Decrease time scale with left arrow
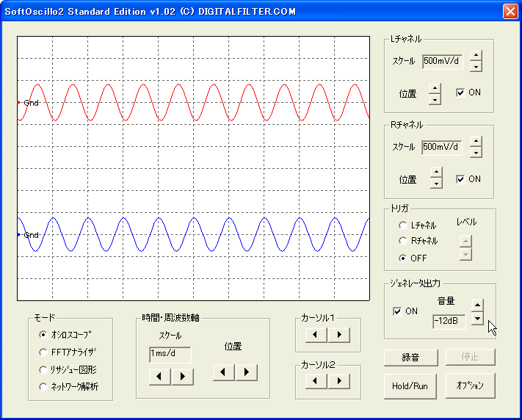The height and width of the screenshot is (420, 522). pyautogui.click(x=159, y=377)
